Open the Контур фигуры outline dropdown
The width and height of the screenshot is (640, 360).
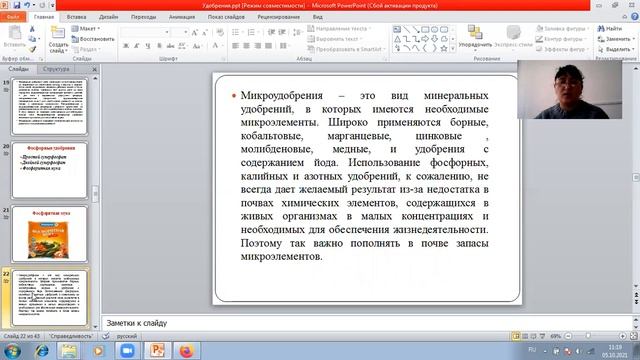click(561, 39)
